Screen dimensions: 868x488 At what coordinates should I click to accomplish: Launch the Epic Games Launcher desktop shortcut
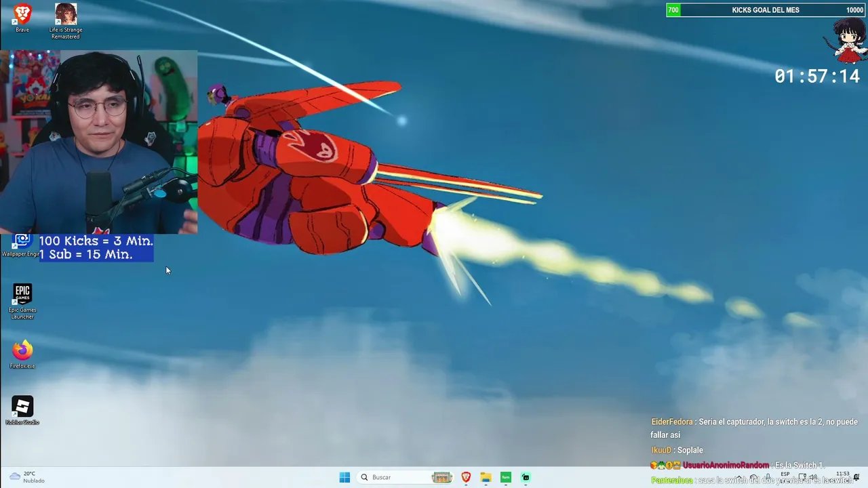click(22, 302)
